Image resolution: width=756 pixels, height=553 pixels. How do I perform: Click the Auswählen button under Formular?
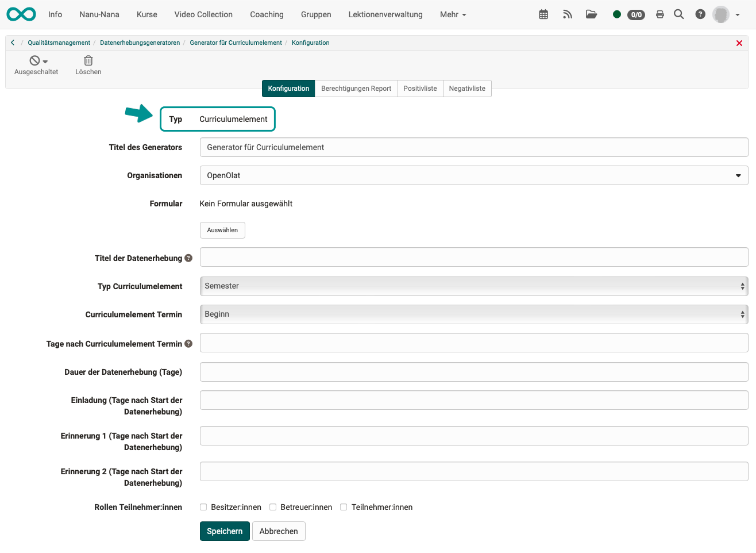pyautogui.click(x=222, y=230)
